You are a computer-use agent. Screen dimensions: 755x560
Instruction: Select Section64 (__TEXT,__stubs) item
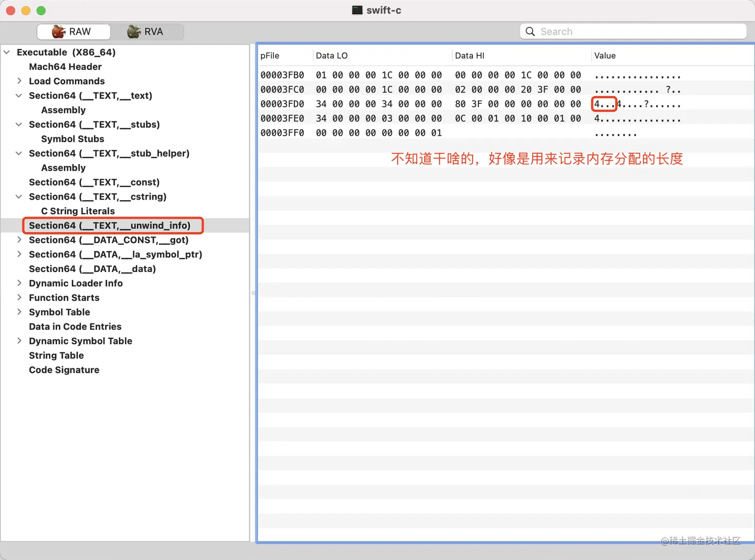coord(94,124)
